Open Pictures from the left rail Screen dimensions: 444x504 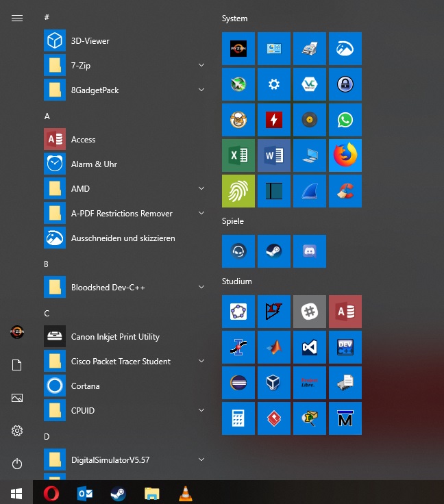tap(17, 398)
